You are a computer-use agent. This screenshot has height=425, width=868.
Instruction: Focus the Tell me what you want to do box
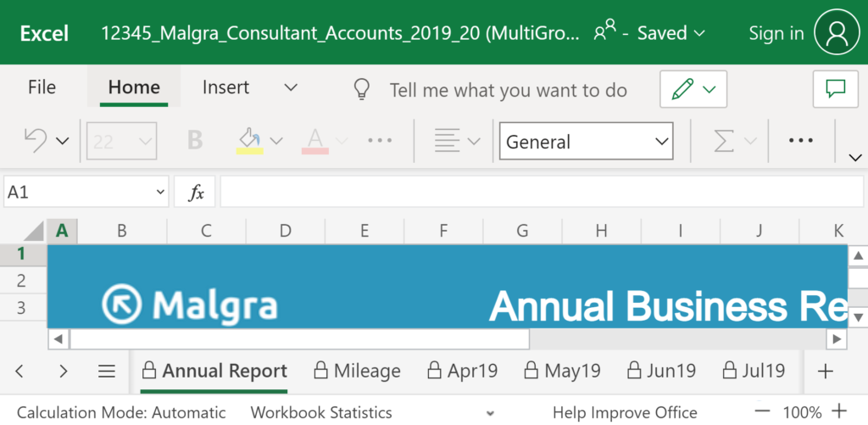click(x=509, y=90)
